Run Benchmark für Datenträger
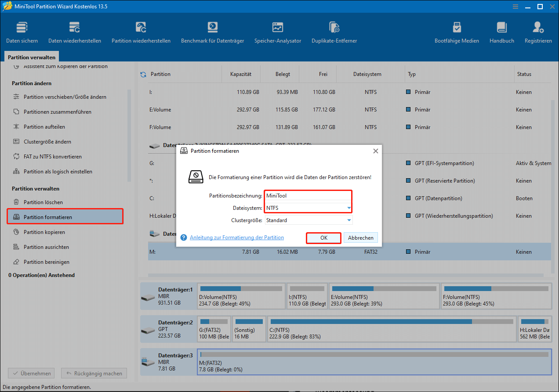 pos(213,31)
